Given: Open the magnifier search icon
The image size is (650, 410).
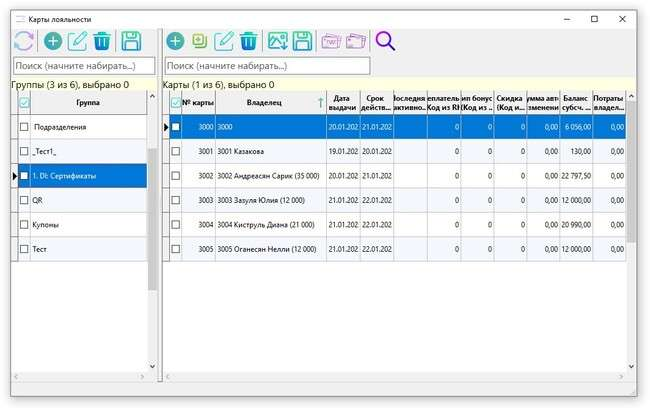Looking at the screenshot, I should pyautogui.click(x=385, y=41).
